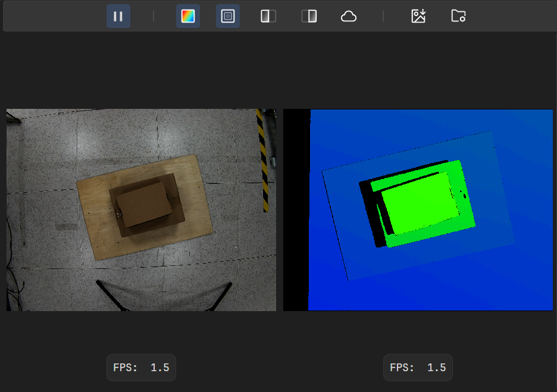Click the black invalid strip at the depth map's left edge

[x=296, y=209]
